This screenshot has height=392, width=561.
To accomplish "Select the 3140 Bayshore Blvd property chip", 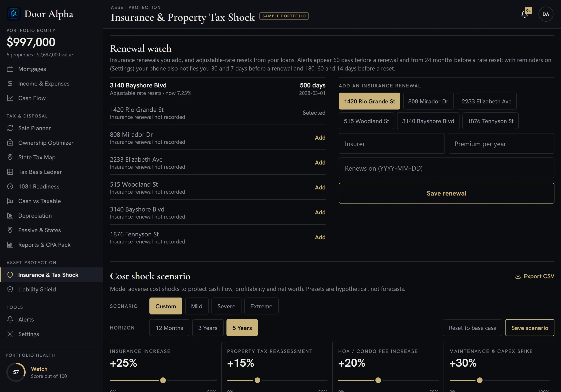I will pos(428,121).
